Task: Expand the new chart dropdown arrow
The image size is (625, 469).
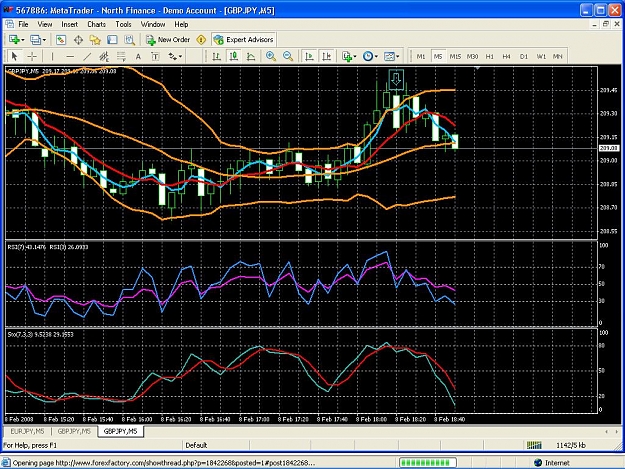Action: 23,40
